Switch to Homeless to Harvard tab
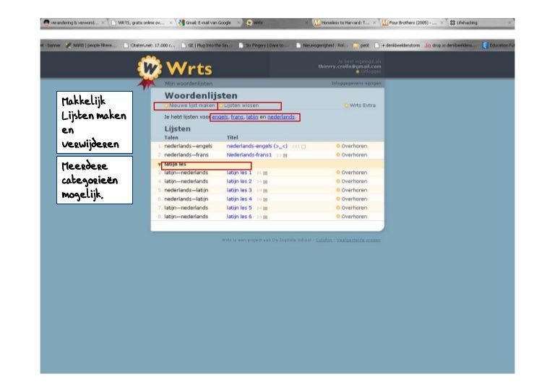This screenshot has height=392, width=555. pyautogui.click(x=344, y=22)
